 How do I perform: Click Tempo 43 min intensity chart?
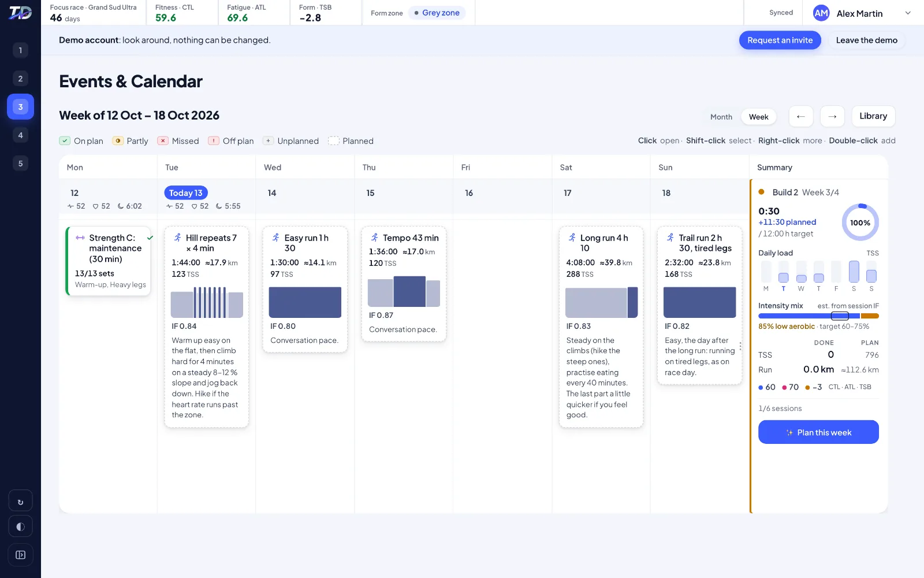pos(404,291)
